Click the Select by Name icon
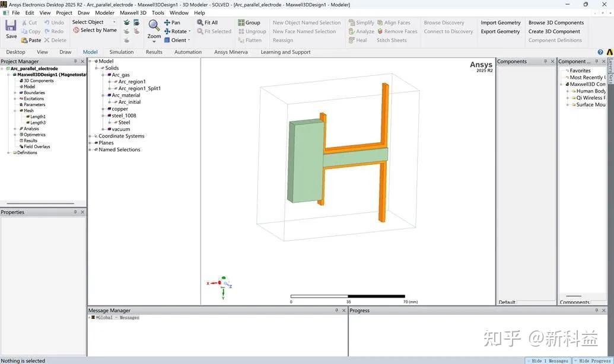614x364 pixels. coord(76,30)
